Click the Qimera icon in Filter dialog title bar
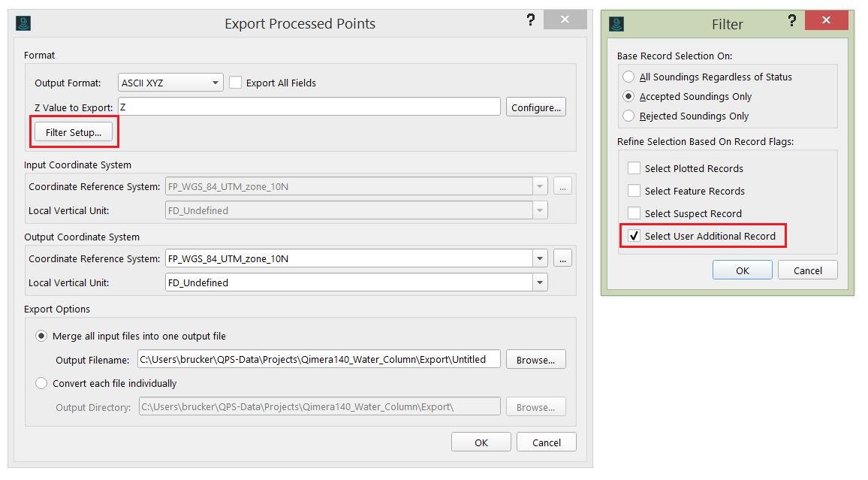Screen dimensions: 868x480 tap(616, 24)
